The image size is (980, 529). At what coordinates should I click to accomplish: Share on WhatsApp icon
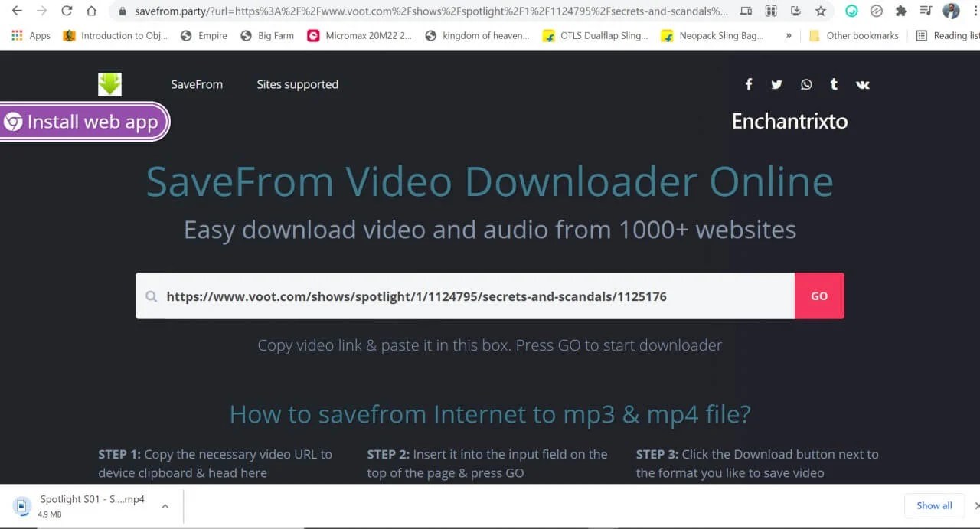coord(806,84)
